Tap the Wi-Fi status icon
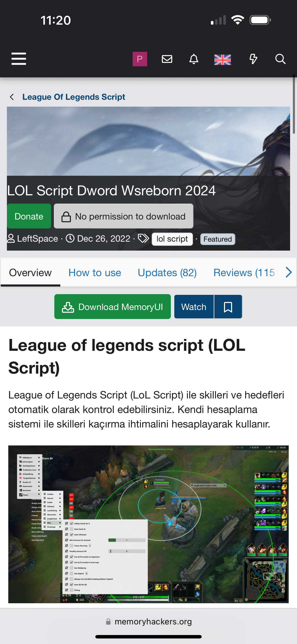The width and height of the screenshot is (297, 644). (x=238, y=20)
